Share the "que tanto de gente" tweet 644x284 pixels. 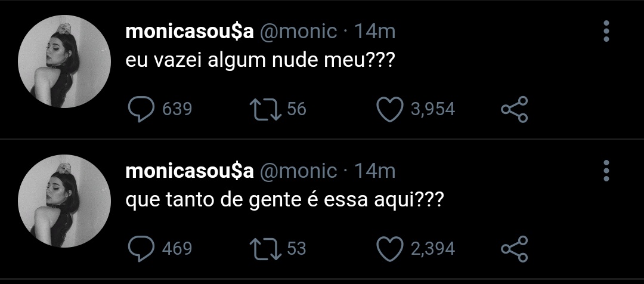(514, 249)
